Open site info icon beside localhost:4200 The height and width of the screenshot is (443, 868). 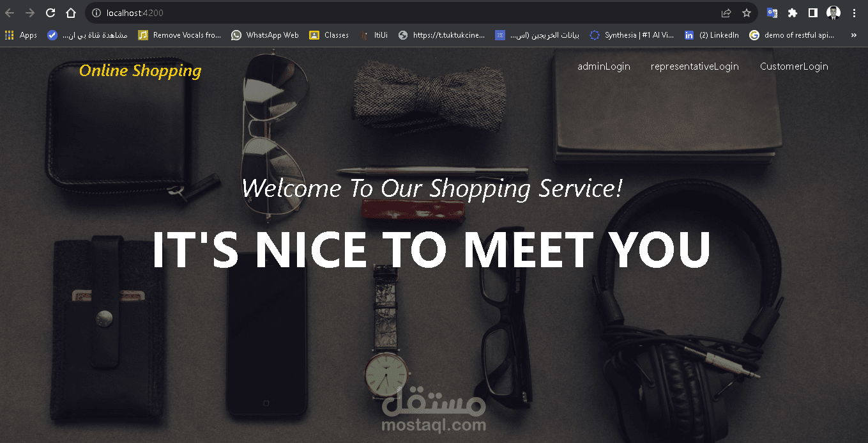point(95,13)
